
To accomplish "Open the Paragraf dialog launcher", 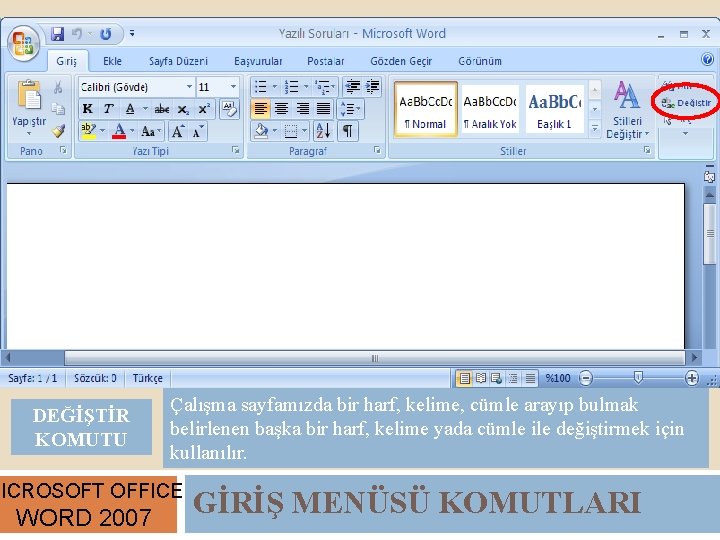I will pos(377,150).
